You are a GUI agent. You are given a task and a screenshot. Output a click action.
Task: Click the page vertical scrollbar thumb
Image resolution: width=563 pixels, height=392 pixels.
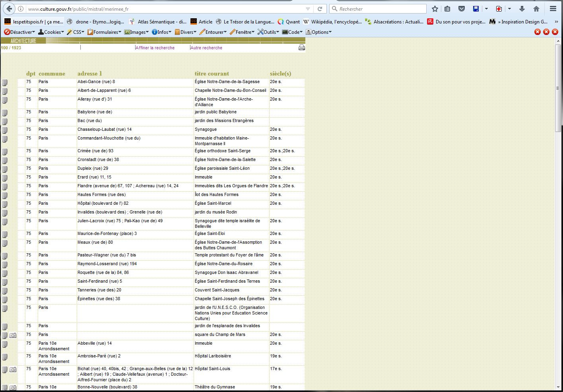point(558,87)
